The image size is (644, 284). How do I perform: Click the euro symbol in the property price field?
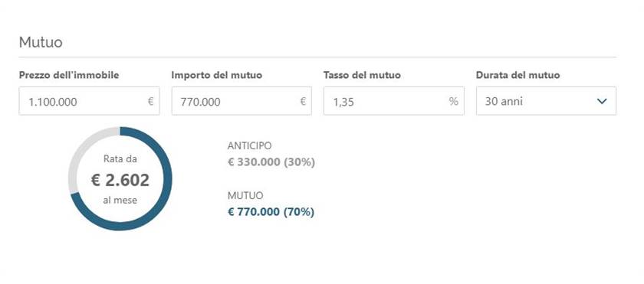pos(151,101)
